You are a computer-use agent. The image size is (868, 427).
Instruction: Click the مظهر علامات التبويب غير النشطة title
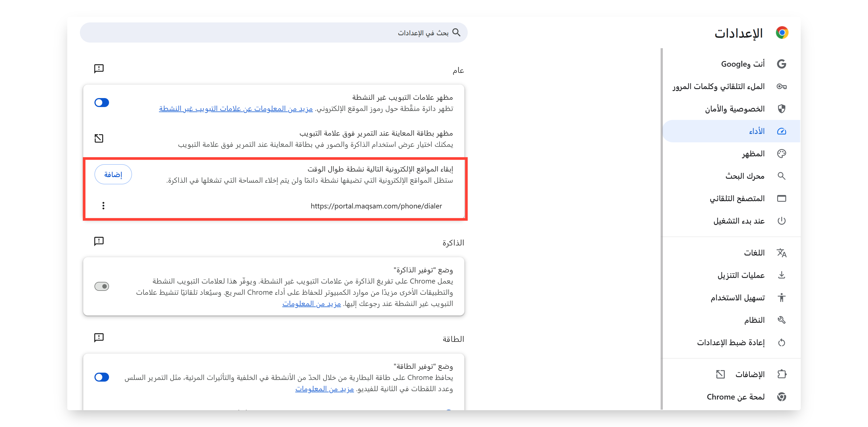pos(403,97)
